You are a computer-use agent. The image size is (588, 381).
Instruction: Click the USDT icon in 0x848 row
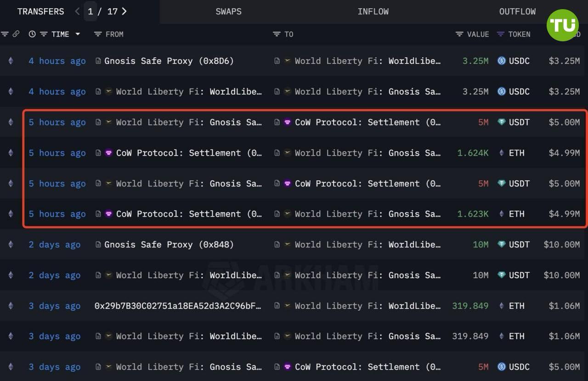point(502,244)
